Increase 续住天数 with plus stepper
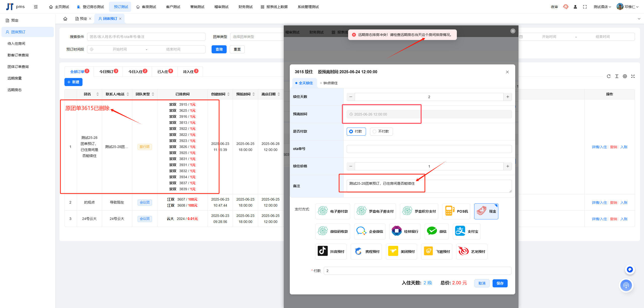Viewport: 644px width, 308px height. 507,97
